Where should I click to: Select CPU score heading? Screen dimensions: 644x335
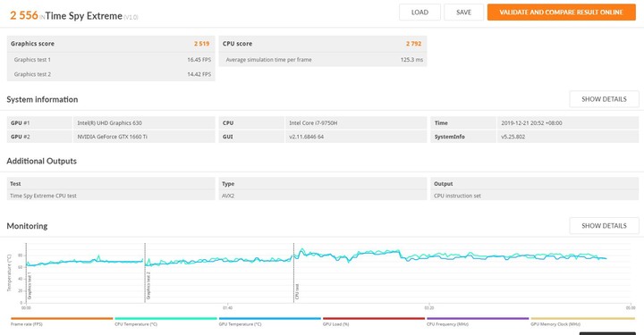tap(237, 44)
